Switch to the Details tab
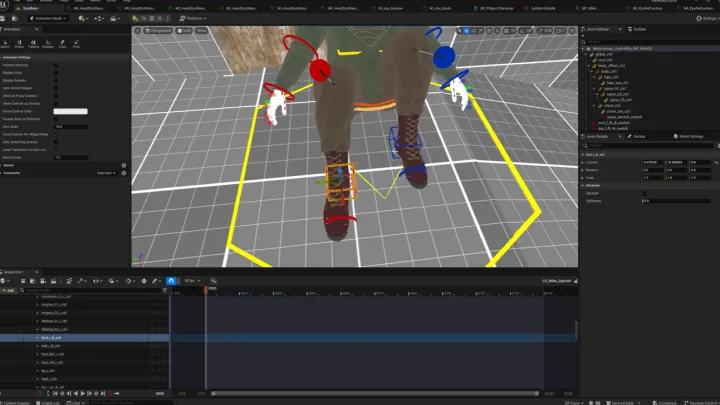Image resolution: width=720 pixels, height=405 pixels. point(636,136)
